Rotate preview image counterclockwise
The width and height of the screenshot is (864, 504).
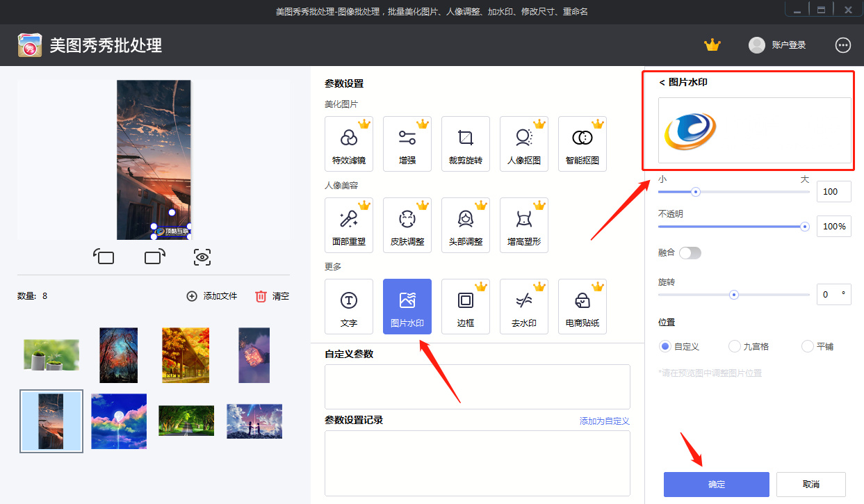(104, 257)
